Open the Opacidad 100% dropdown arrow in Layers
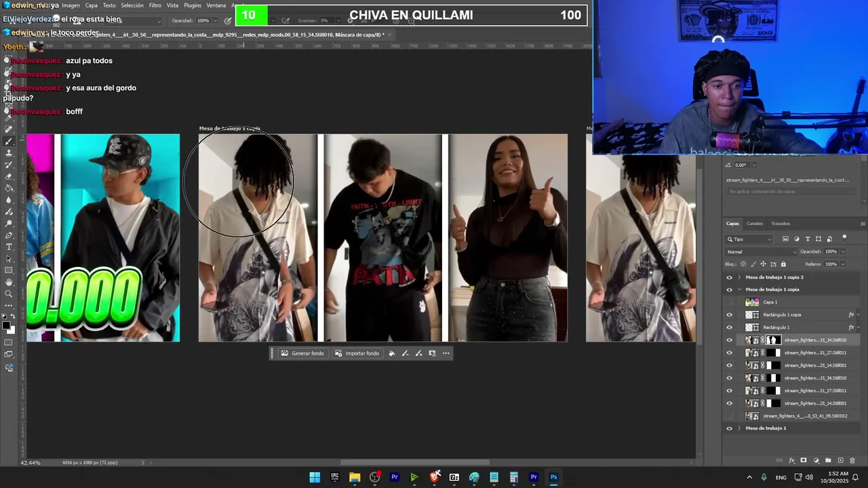 click(x=842, y=251)
